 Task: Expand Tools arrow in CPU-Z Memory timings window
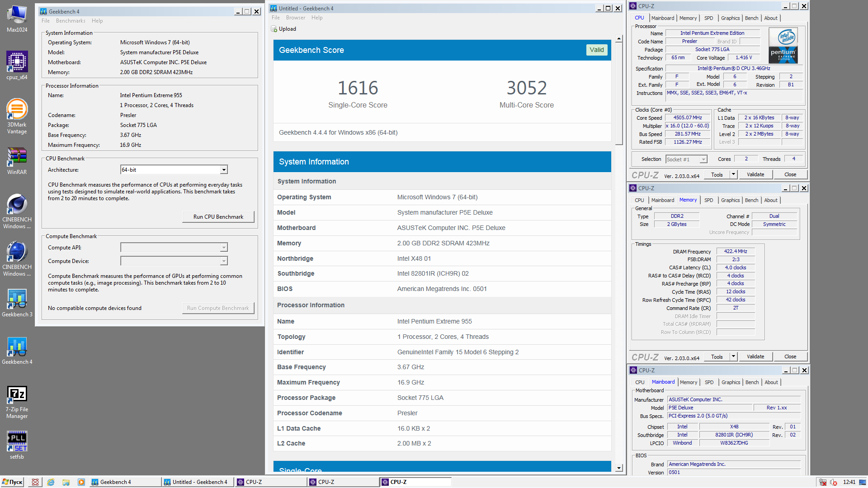[x=733, y=357]
